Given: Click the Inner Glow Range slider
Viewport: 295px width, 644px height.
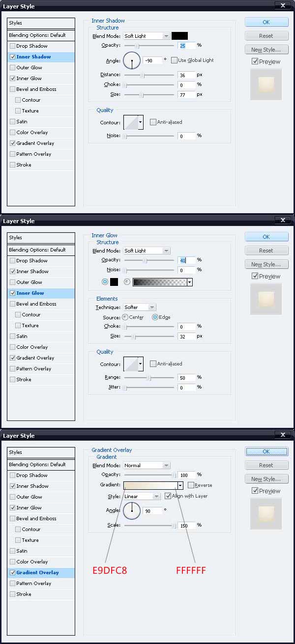Looking at the screenshot, I should coord(149,378).
